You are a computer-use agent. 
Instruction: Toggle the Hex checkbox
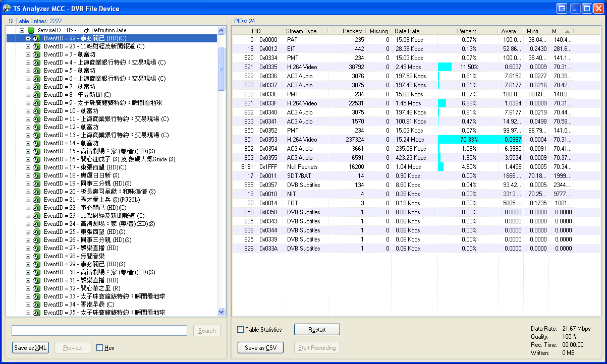(x=100, y=348)
